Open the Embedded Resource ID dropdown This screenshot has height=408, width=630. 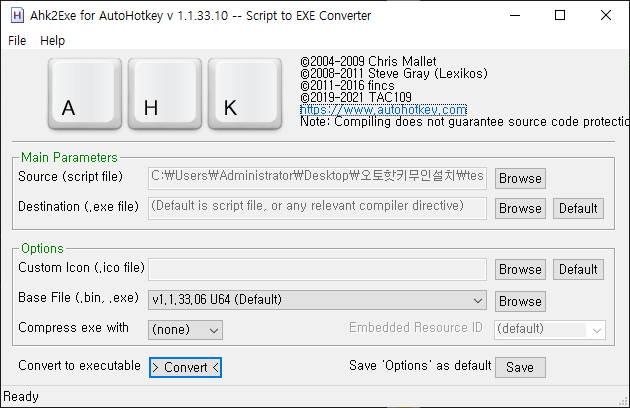[550, 330]
